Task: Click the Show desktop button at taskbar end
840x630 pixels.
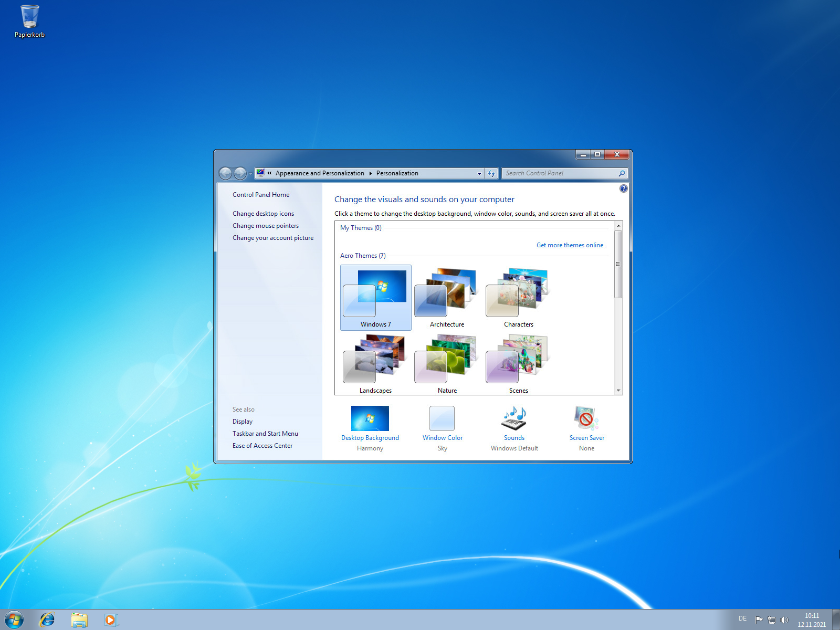Action: (x=836, y=620)
